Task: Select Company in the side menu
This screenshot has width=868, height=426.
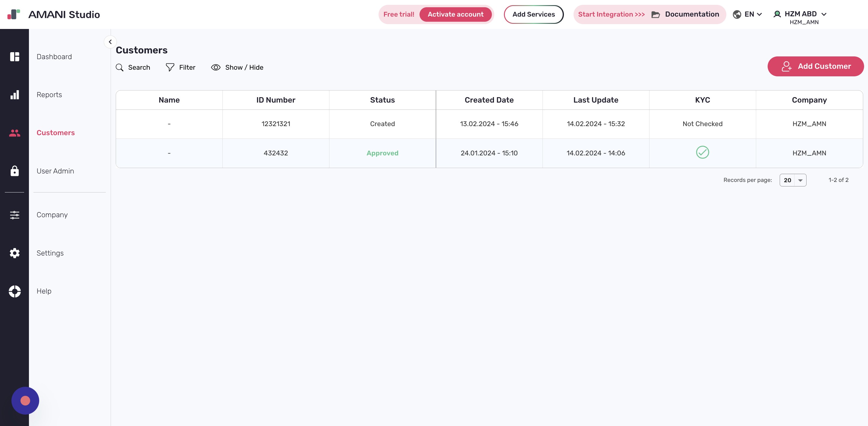Action: (52, 215)
